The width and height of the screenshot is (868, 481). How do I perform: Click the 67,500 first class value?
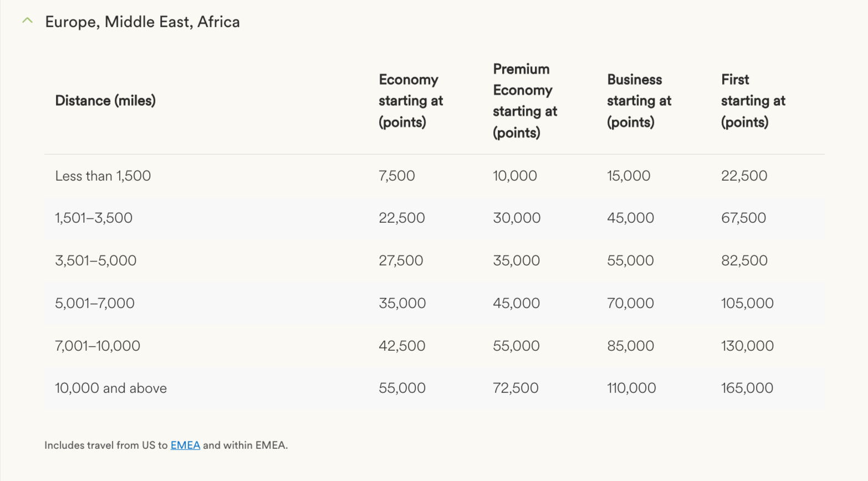point(743,218)
